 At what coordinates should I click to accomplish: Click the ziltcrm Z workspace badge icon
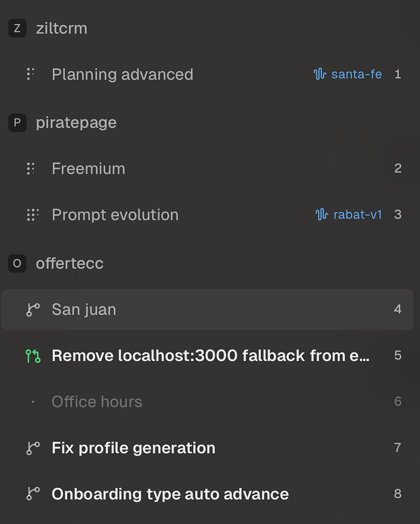click(17, 28)
